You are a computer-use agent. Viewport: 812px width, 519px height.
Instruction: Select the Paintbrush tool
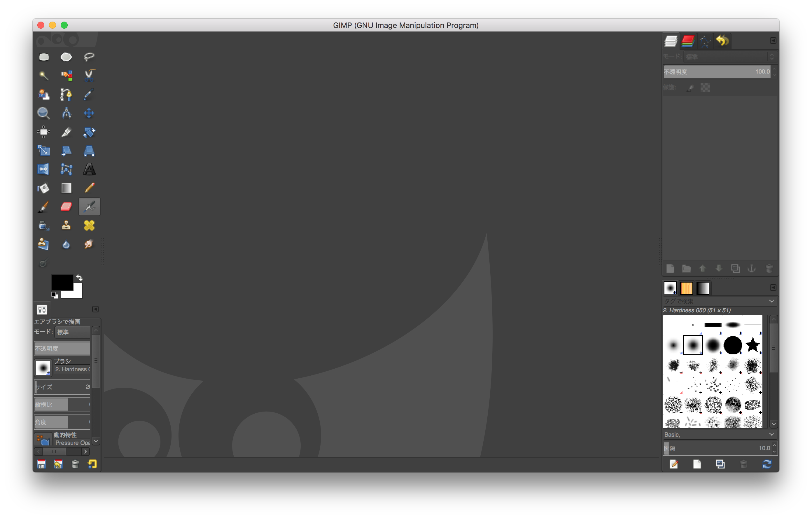pos(44,207)
